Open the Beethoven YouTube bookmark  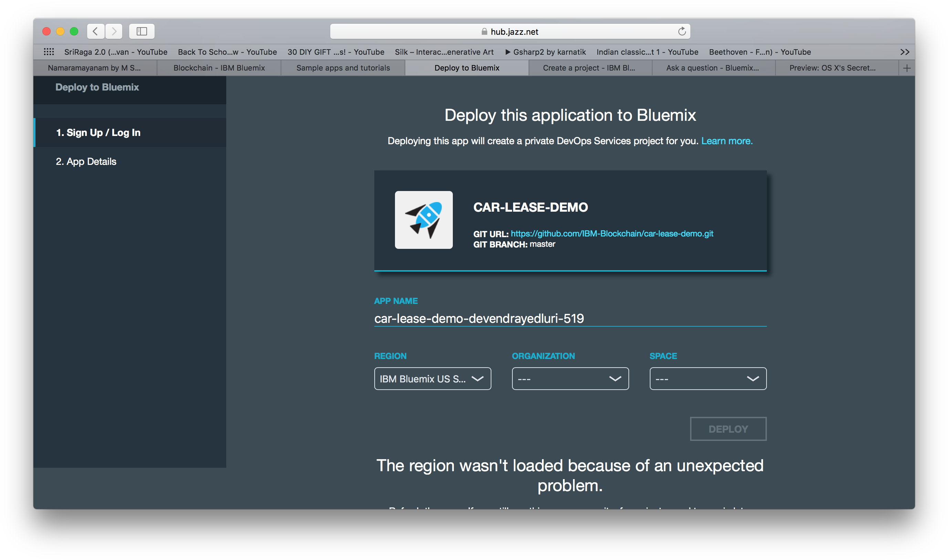pos(760,52)
